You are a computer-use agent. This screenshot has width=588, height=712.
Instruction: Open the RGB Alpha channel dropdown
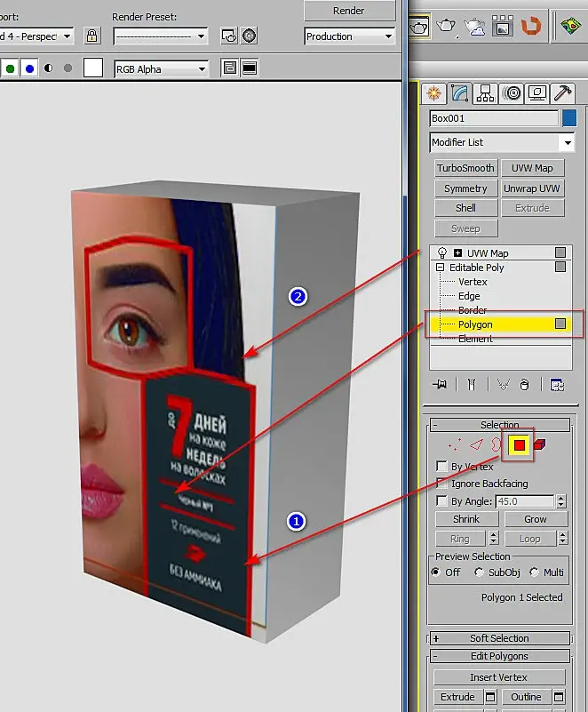tap(162, 69)
